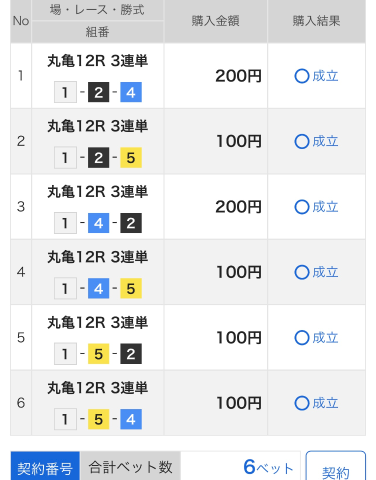This screenshot has height=480, width=376.
Task: Click the circle icon in row 2 result
Action: (x=302, y=142)
